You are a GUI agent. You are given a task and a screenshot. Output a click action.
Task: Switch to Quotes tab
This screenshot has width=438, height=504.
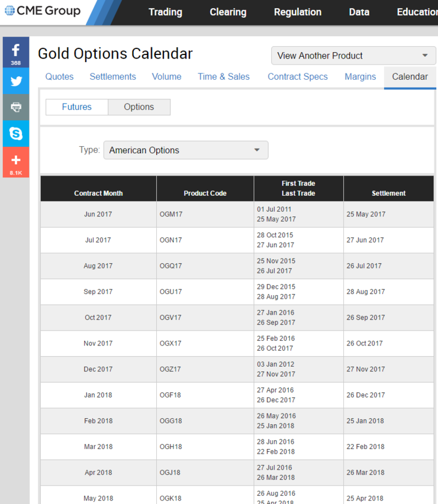[59, 76]
